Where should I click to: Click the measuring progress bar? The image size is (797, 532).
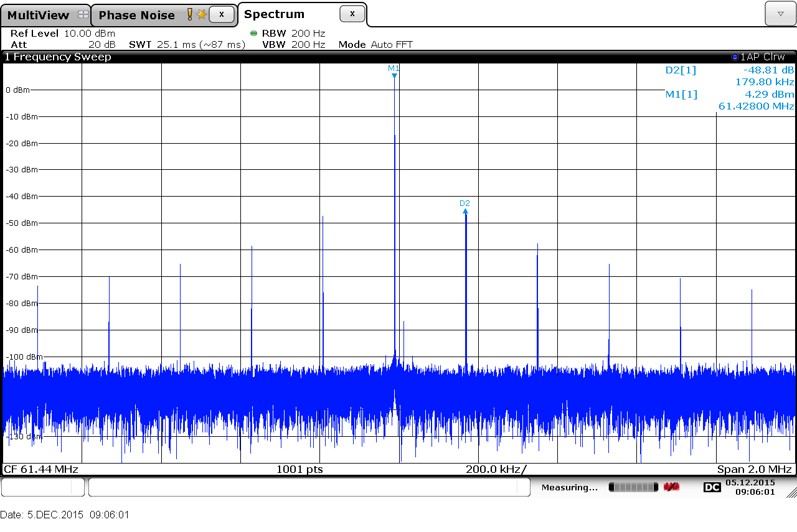pyautogui.click(x=633, y=487)
